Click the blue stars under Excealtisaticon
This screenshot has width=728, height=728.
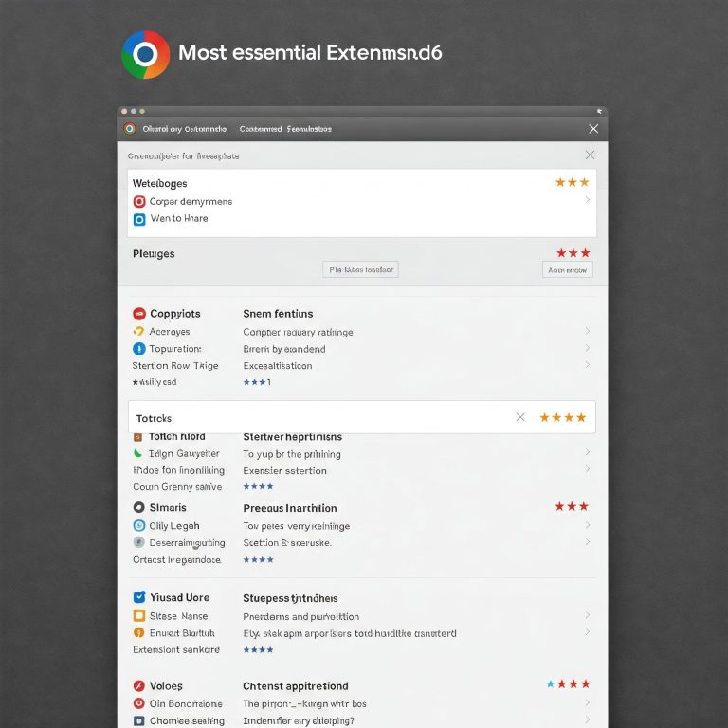(x=257, y=382)
